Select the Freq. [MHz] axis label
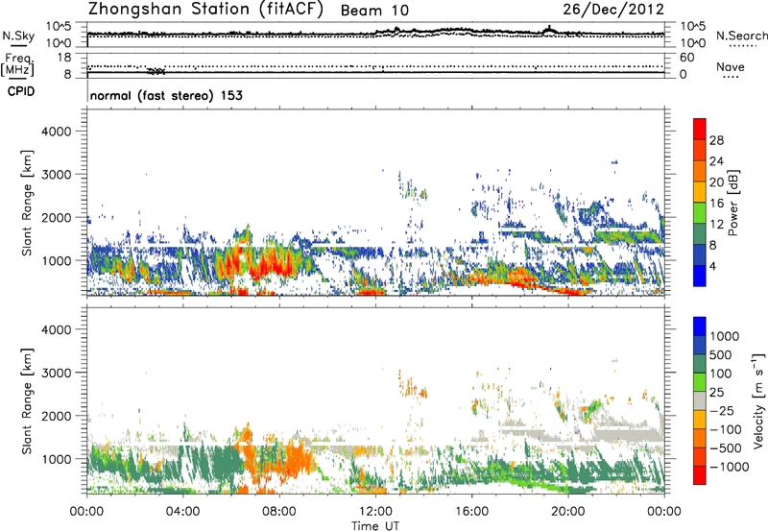The image size is (768, 532). tap(18, 64)
